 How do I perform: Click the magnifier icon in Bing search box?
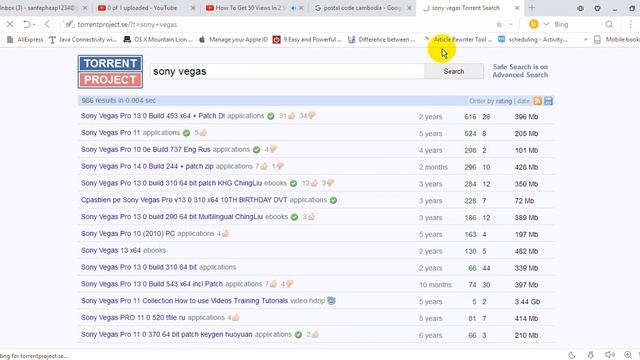609,24
